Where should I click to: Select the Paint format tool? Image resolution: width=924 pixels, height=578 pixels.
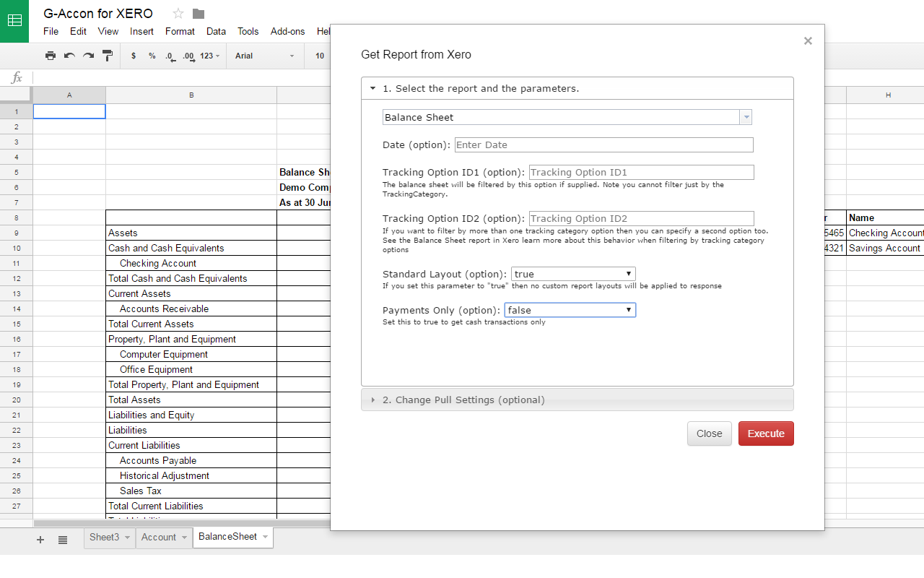(x=108, y=56)
